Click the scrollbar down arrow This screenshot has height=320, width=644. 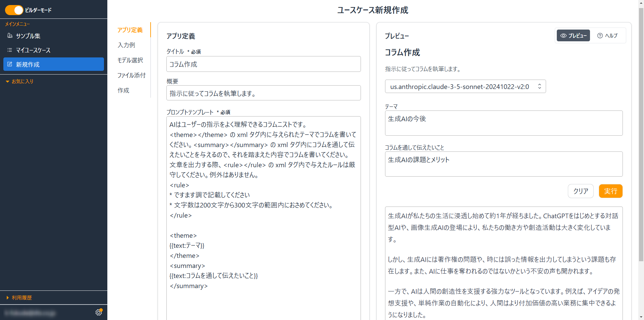click(x=641, y=317)
